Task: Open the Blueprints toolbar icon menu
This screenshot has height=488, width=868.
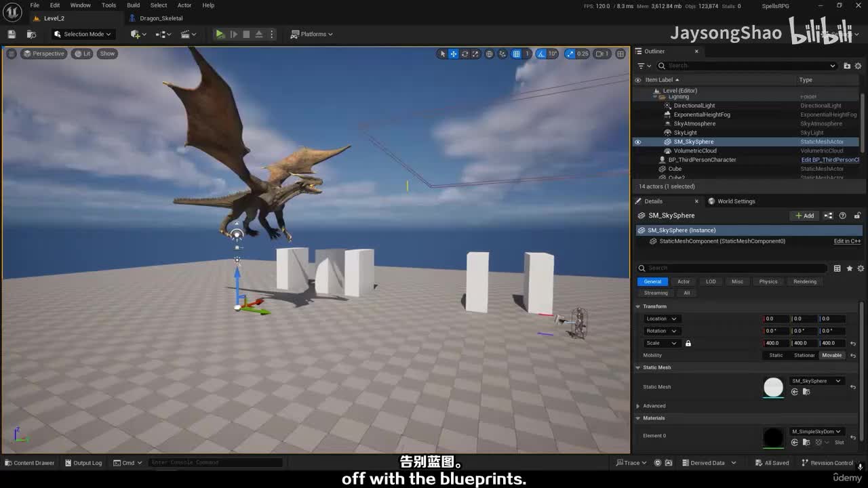Action: 163,34
